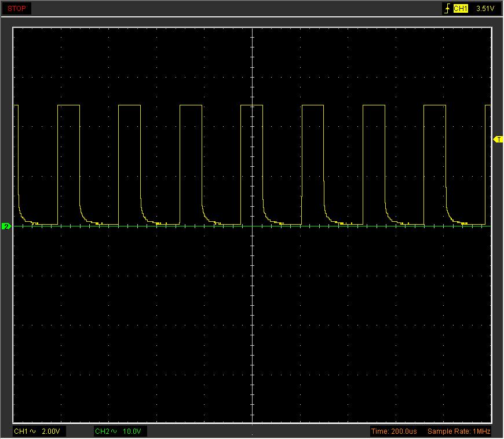Image resolution: width=504 pixels, height=439 pixels.
Task: Click the CH1 2.00V scale readout
Action: pos(52,431)
